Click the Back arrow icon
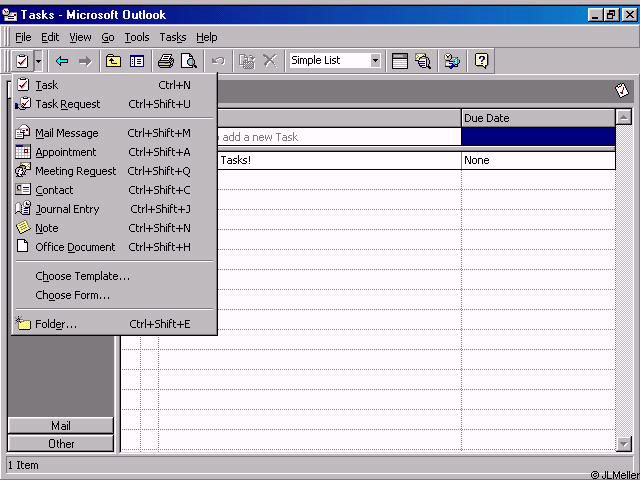 click(x=62, y=61)
